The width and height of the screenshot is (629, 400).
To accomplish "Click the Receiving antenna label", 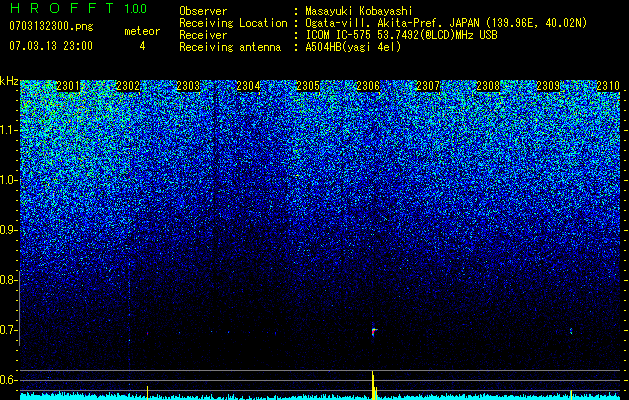I will point(230,47).
